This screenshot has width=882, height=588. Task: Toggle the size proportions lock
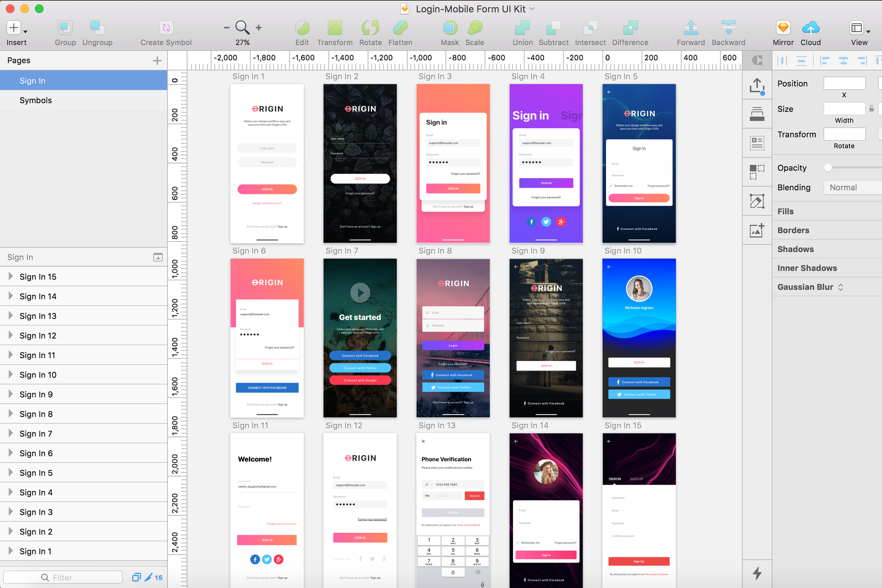click(871, 109)
